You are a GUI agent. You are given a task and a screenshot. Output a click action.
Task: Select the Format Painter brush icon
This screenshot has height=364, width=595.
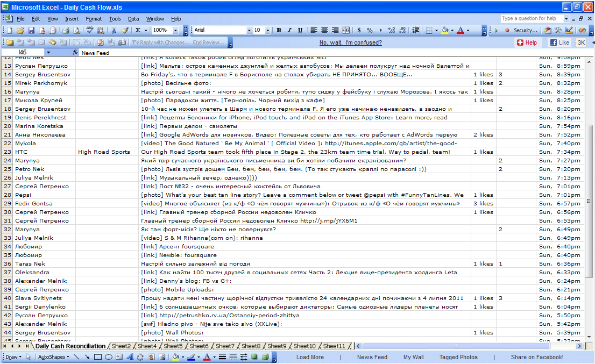coord(125,30)
